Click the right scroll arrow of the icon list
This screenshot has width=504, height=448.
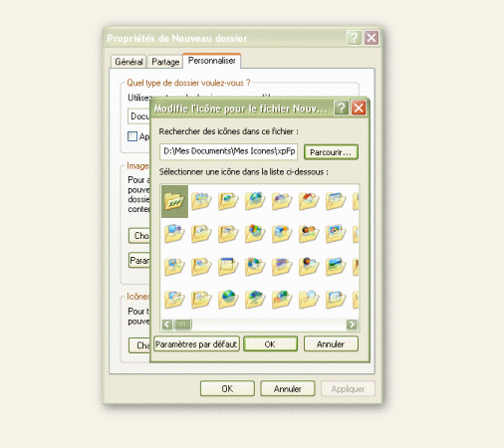[352, 325]
